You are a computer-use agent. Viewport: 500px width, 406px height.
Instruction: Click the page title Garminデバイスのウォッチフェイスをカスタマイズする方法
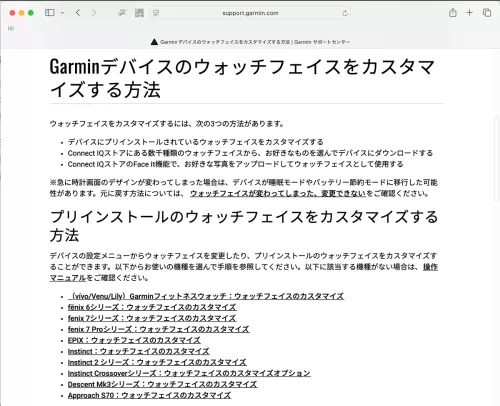tap(242, 78)
